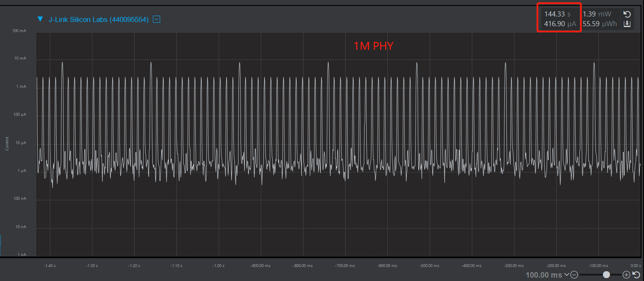644x281 pixels.
Task: Zoom out with the minus circle icon
Action: 574,275
